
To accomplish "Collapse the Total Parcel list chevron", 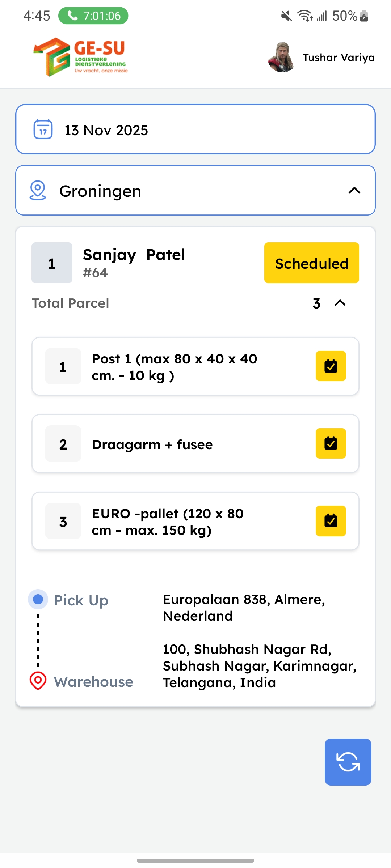I will click(x=340, y=303).
